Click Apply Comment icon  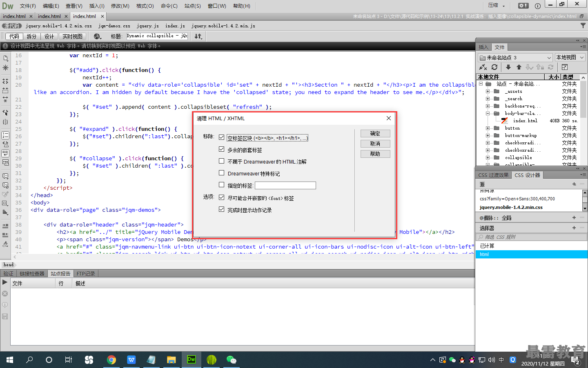pyautogui.click(x=5, y=176)
